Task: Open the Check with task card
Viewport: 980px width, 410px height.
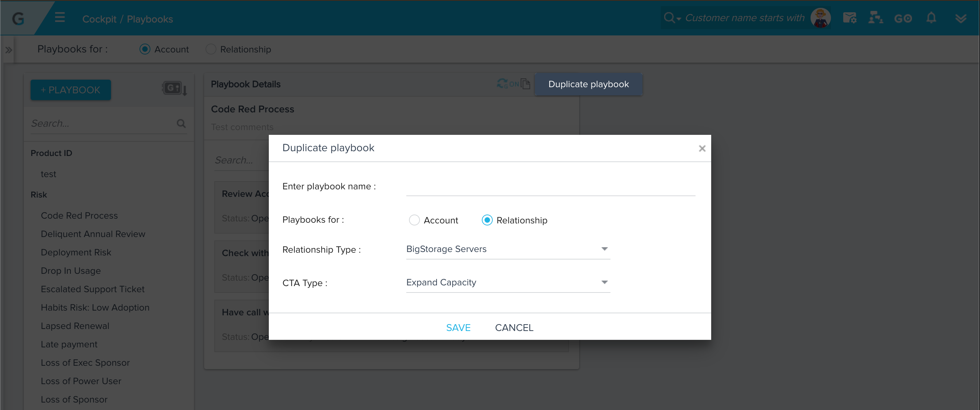Action: click(242, 267)
